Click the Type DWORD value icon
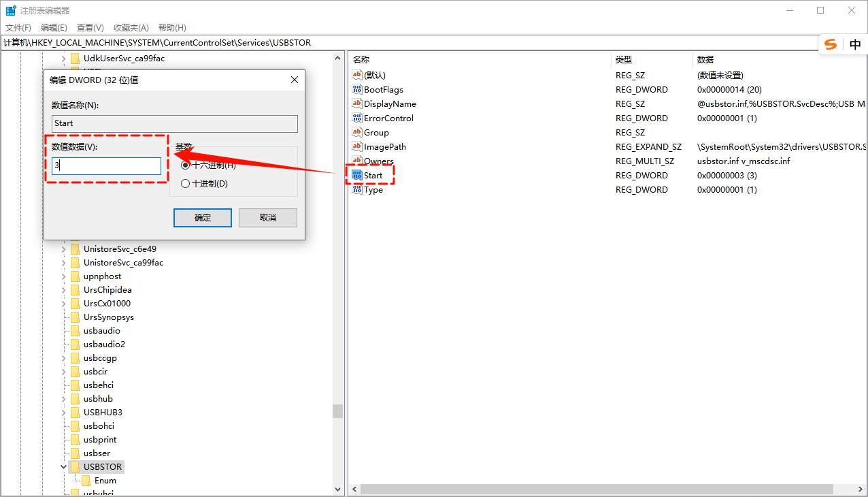The image size is (868, 497). tap(357, 189)
